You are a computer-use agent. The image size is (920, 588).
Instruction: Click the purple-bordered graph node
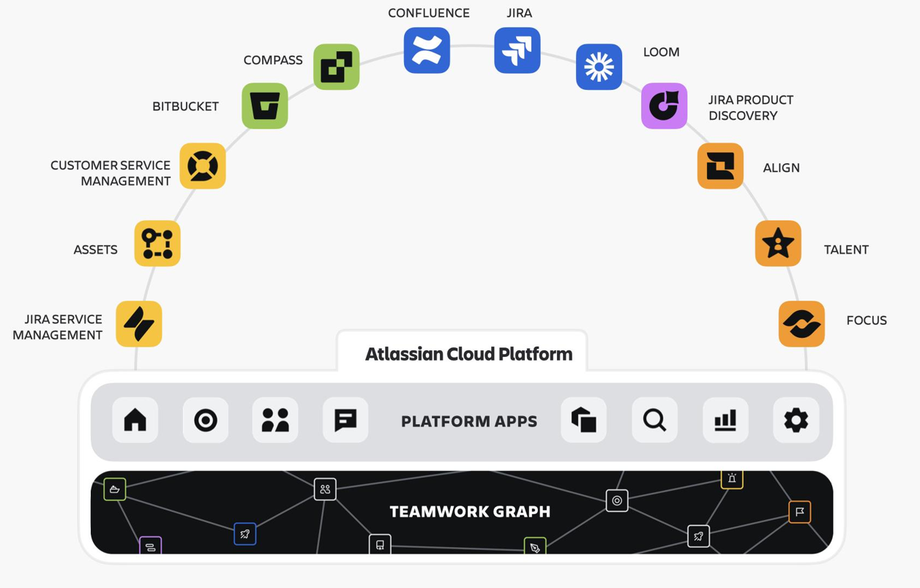point(151,545)
